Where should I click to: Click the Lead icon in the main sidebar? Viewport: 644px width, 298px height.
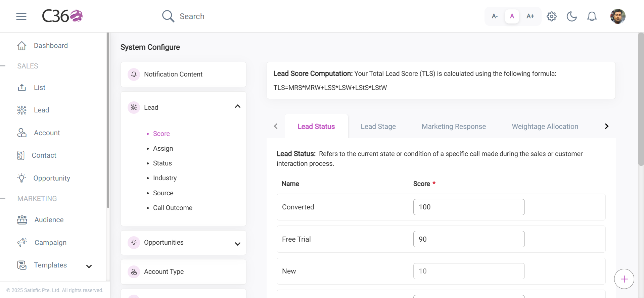tap(22, 110)
